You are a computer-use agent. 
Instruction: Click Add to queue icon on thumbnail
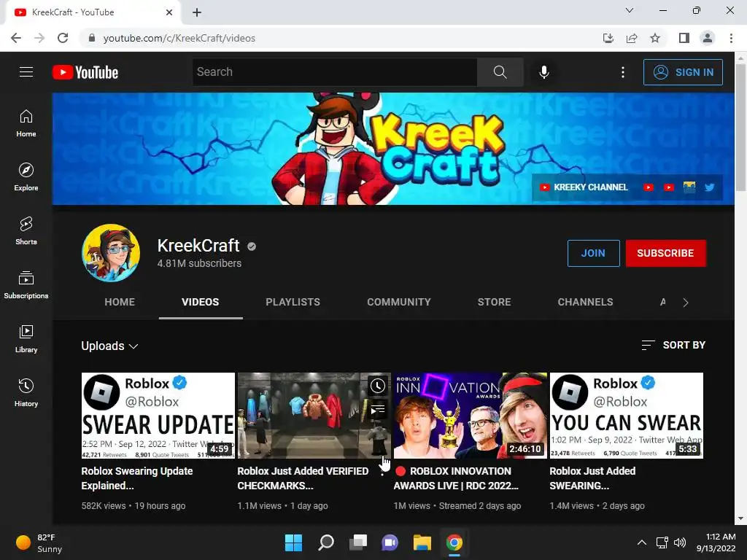(378, 409)
